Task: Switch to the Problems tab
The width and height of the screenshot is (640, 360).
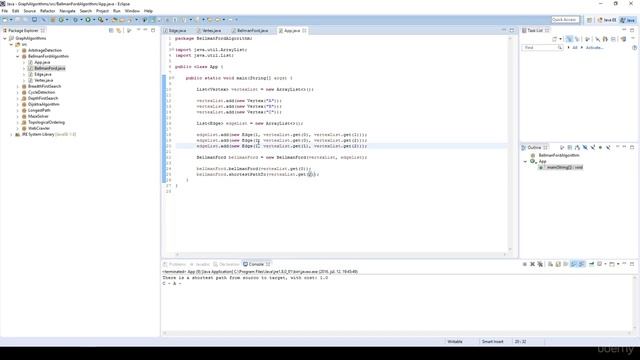Action: tap(175, 264)
